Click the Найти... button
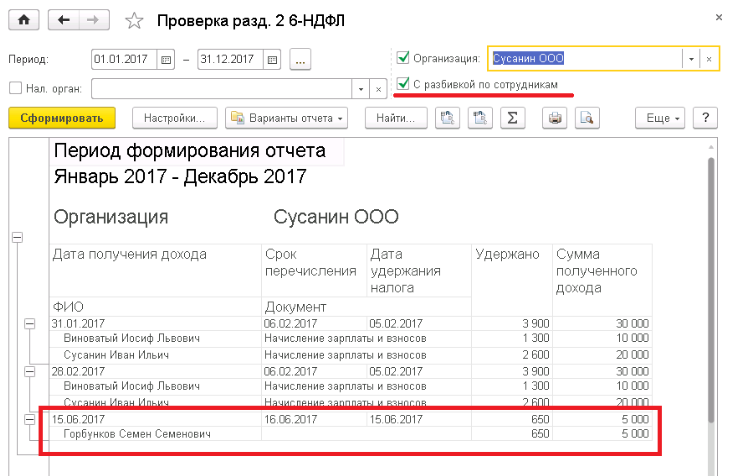This screenshot has width=733, height=476. click(395, 118)
